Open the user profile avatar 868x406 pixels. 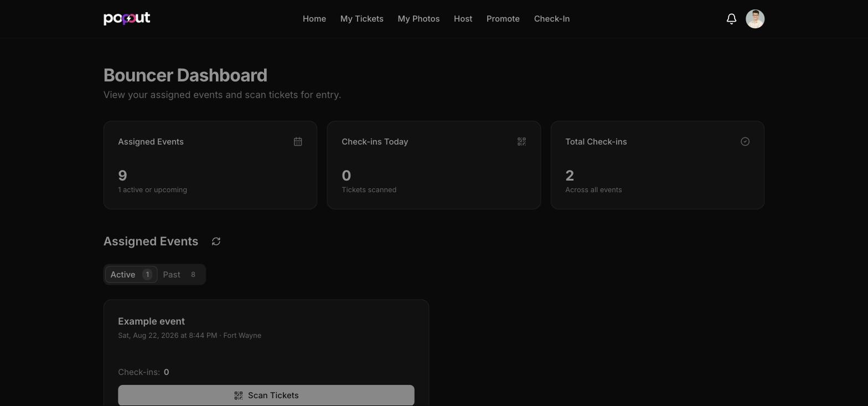(755, 19)
